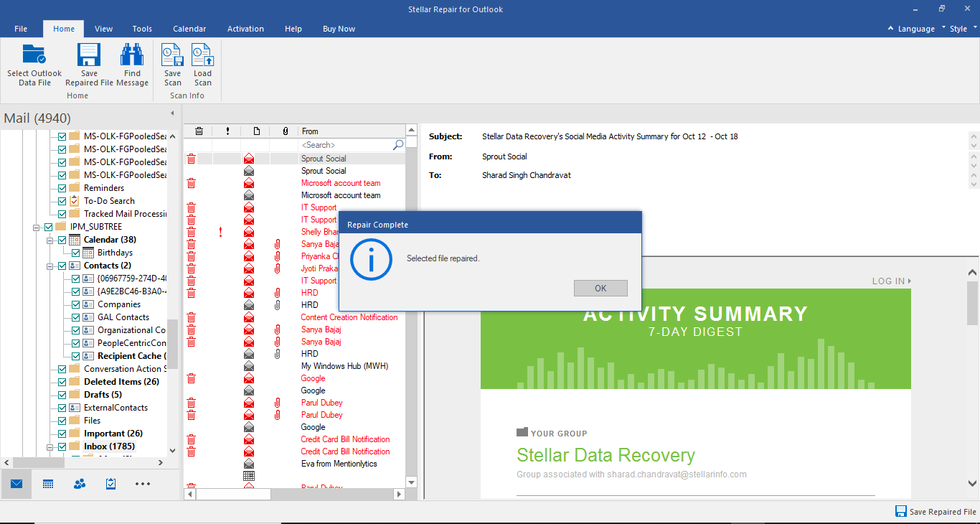Collapse the Contacts (2) tree node
Screen dimensions: 980x524
coord(50,266)
